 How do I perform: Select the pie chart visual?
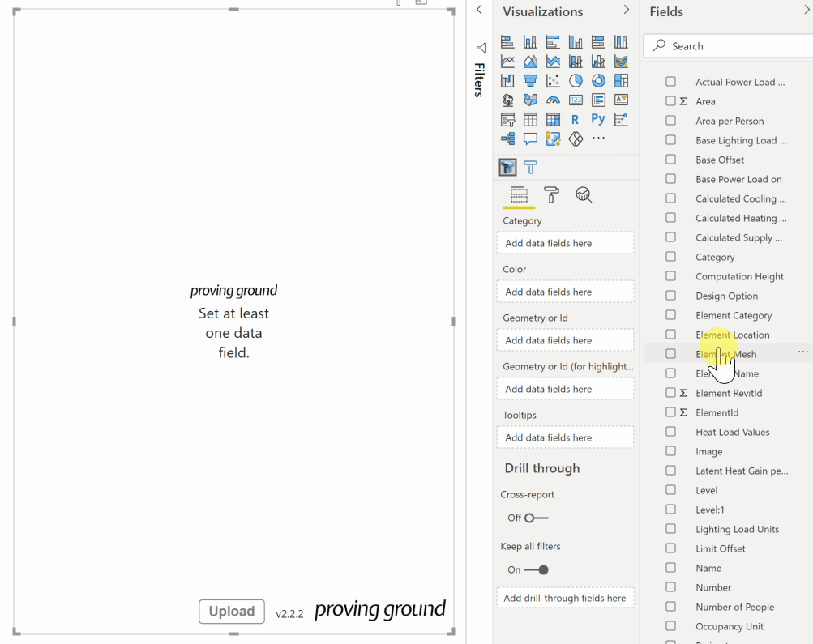[x=576, y=81]
